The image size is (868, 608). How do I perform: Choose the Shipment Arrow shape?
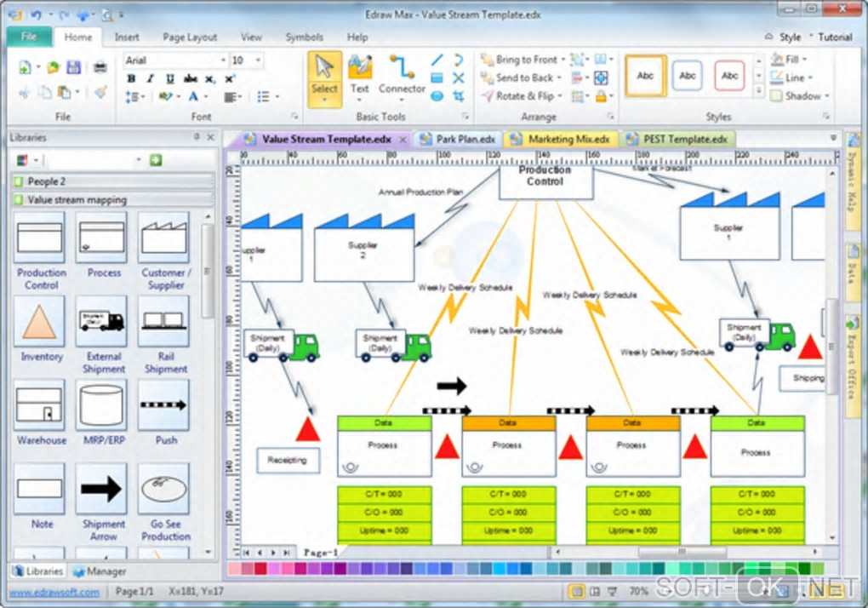coord(102,489)
